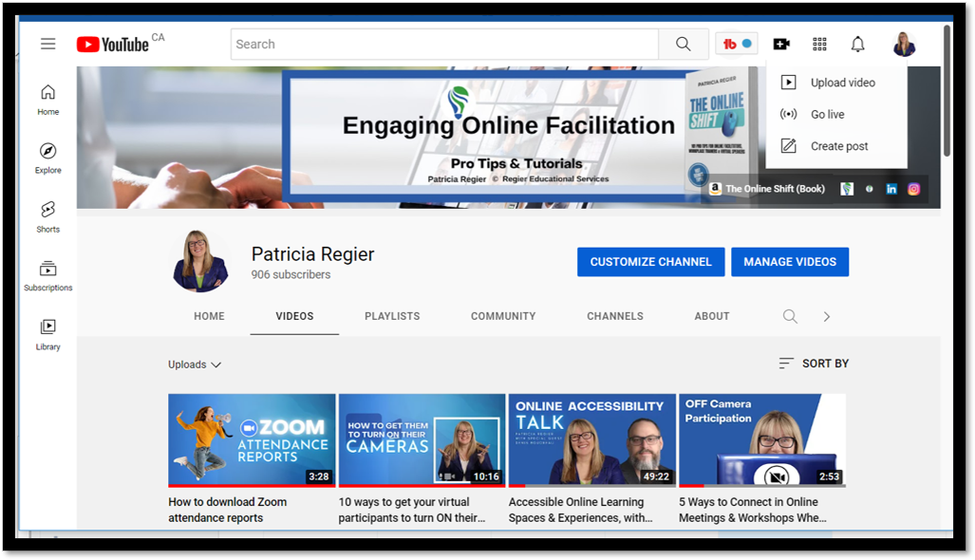Click the 906 subscribers text
The image size is (975, 560).
[291, 274]
